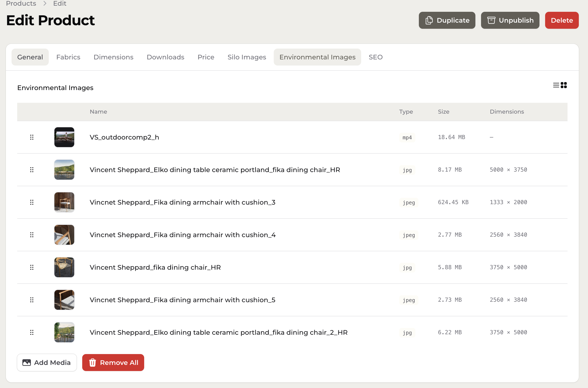
Task: Click the 624.45 KB size value
Action: (x=453, y=202)
